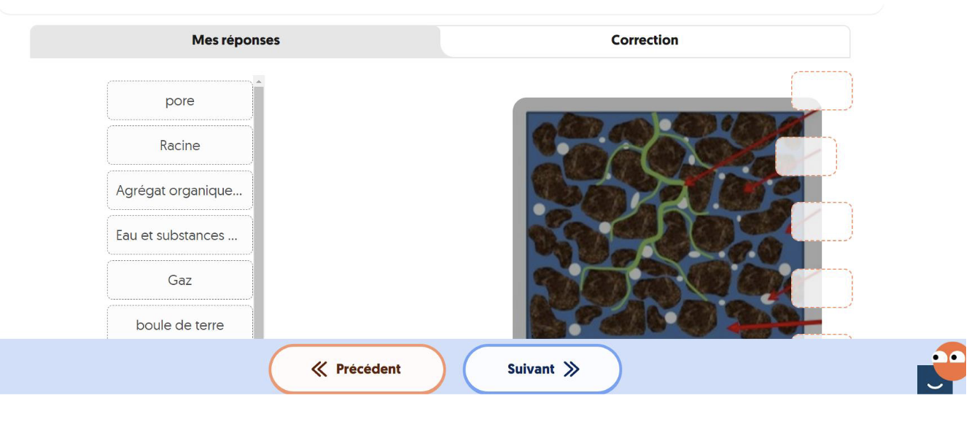Select the "Gaz" label
The image size is (980, 433).
coord(180,280)
